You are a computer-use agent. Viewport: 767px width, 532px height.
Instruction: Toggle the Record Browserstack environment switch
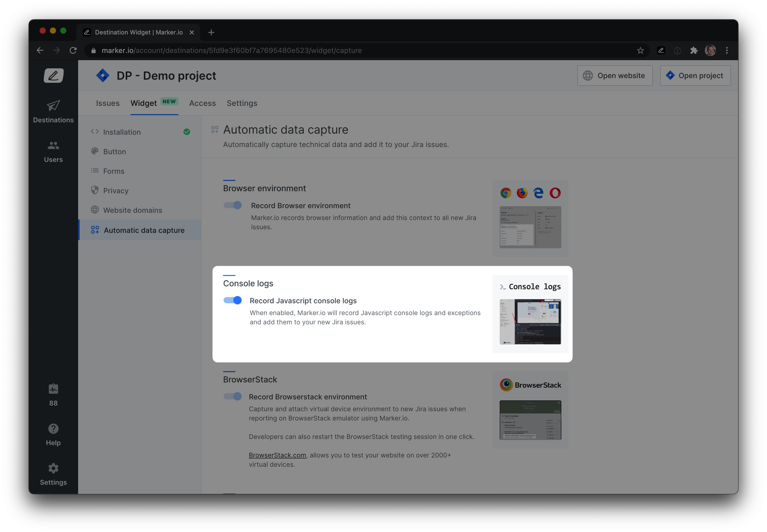click(233, 396)
